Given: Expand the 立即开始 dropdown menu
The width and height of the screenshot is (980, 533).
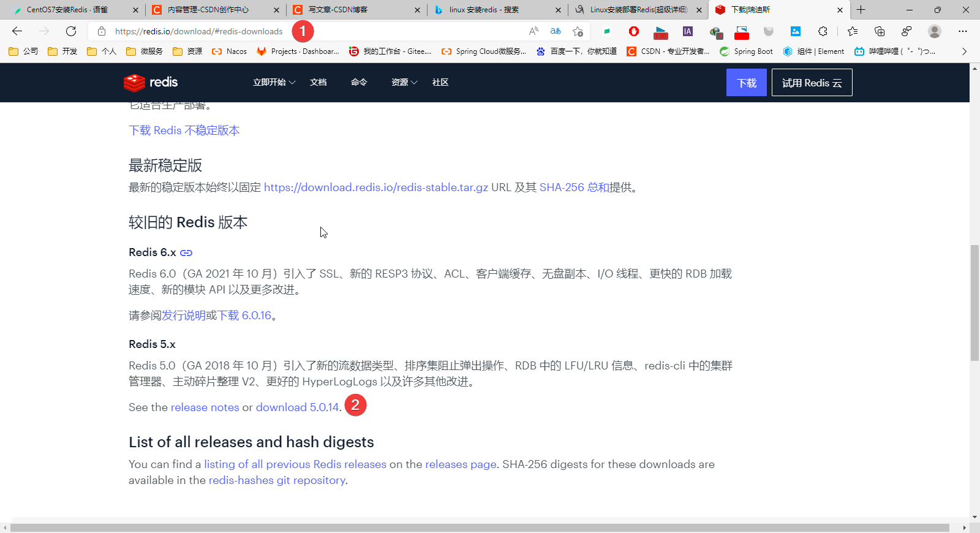Looking at the screenshot, I should [x=274, y=82].
